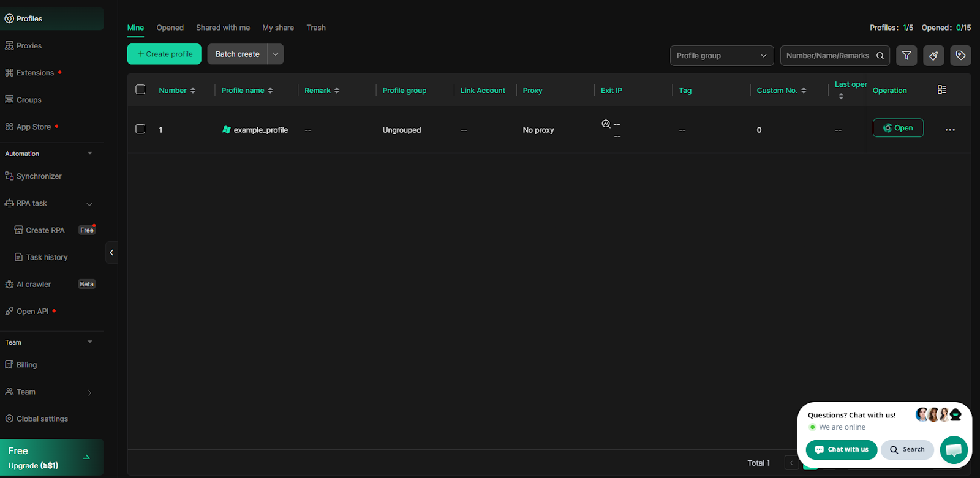This screenshot has width=980, height=478.
Task: Open the example_profile browser
Action: pos(897,128)
